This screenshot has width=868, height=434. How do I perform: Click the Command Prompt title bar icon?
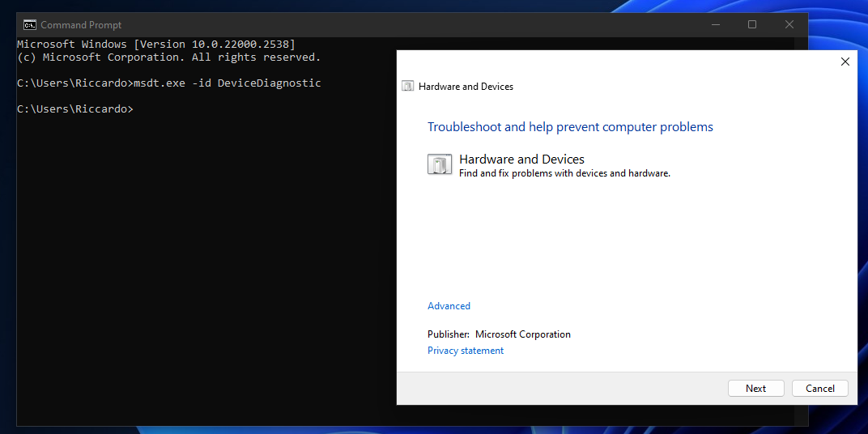click(x=30, y=25)
